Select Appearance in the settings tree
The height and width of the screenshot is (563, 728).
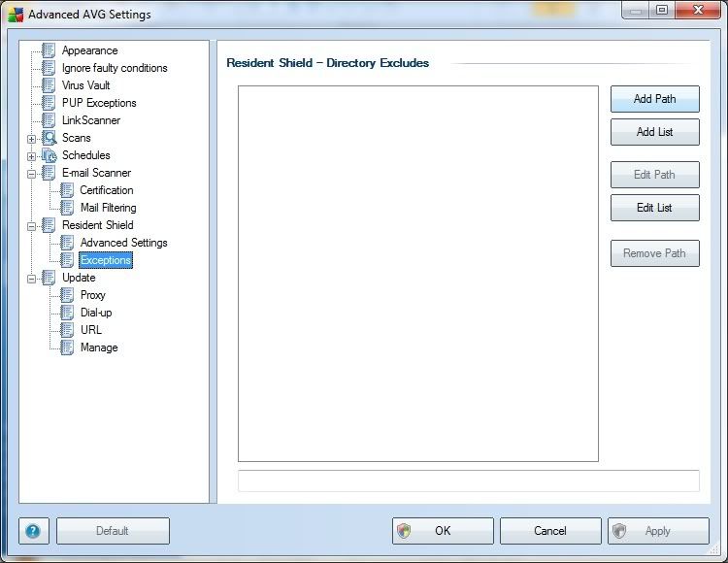pos(89,50)
